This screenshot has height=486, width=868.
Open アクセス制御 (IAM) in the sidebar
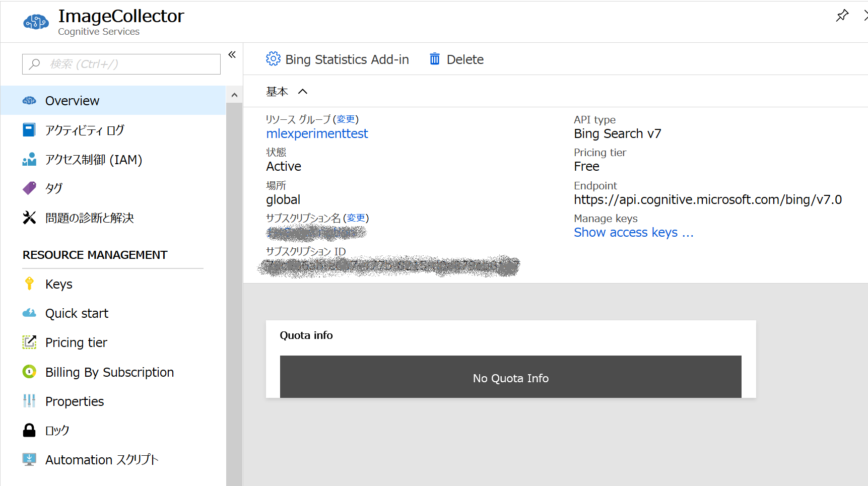pos(94,160)
